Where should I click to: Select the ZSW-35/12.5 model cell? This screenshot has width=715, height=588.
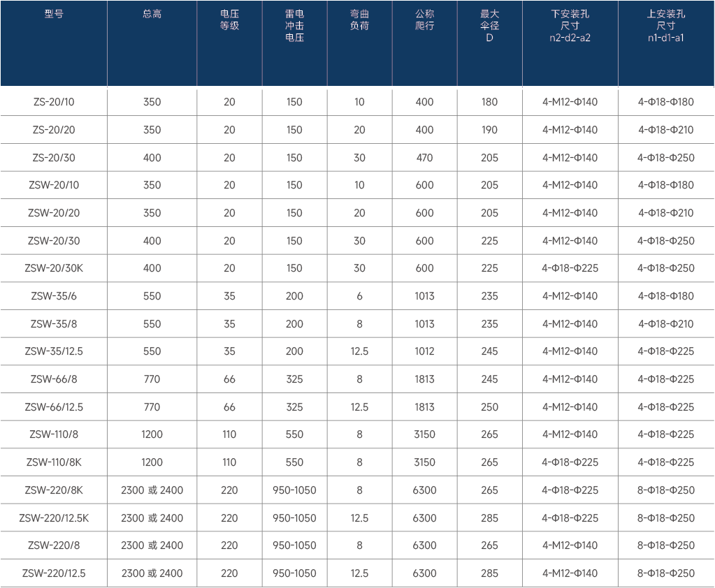54,351
